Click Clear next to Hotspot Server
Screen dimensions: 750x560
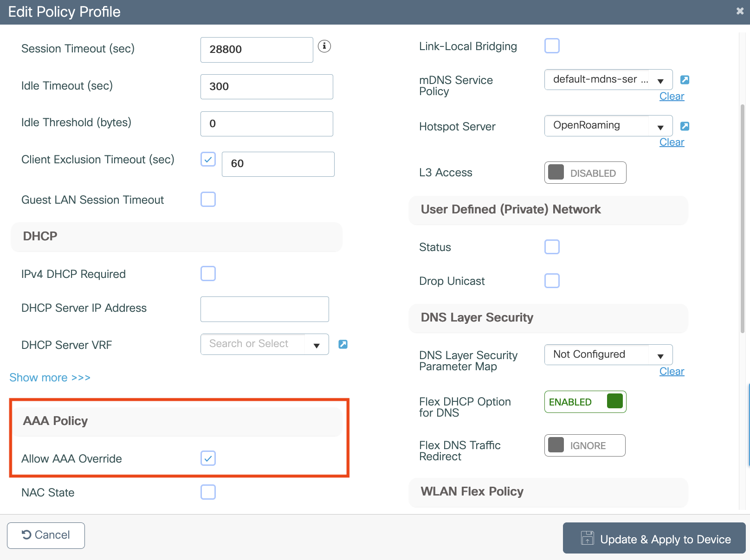(x=671, y=142)
